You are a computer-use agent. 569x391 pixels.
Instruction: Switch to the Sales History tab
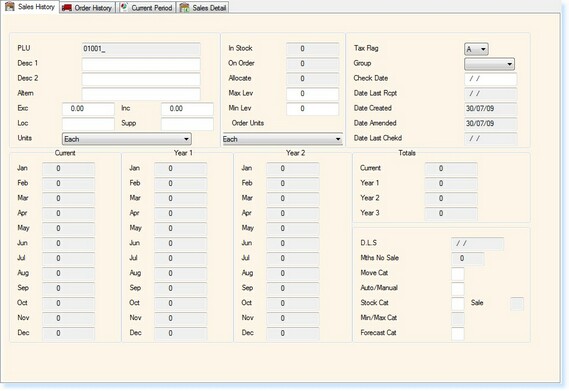30,7
